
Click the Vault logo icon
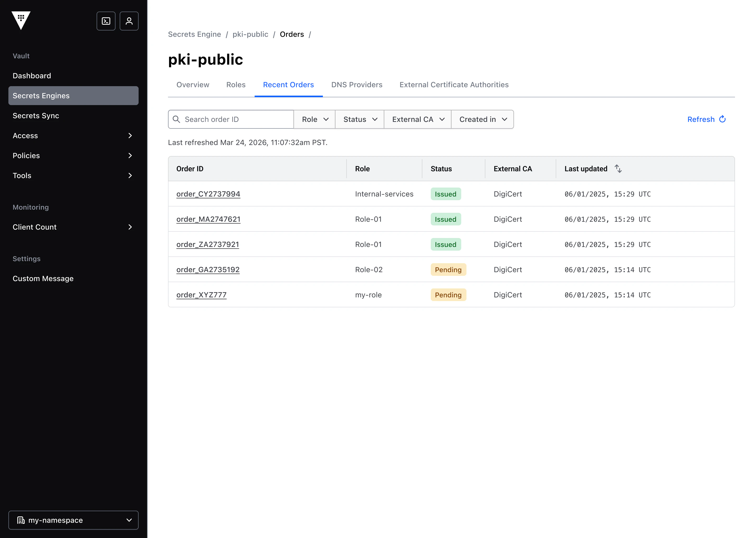point(21,20)
